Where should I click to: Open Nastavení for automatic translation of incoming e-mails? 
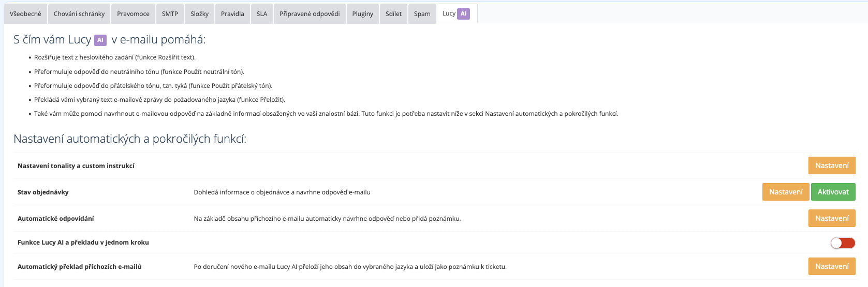tap(832, 266)
